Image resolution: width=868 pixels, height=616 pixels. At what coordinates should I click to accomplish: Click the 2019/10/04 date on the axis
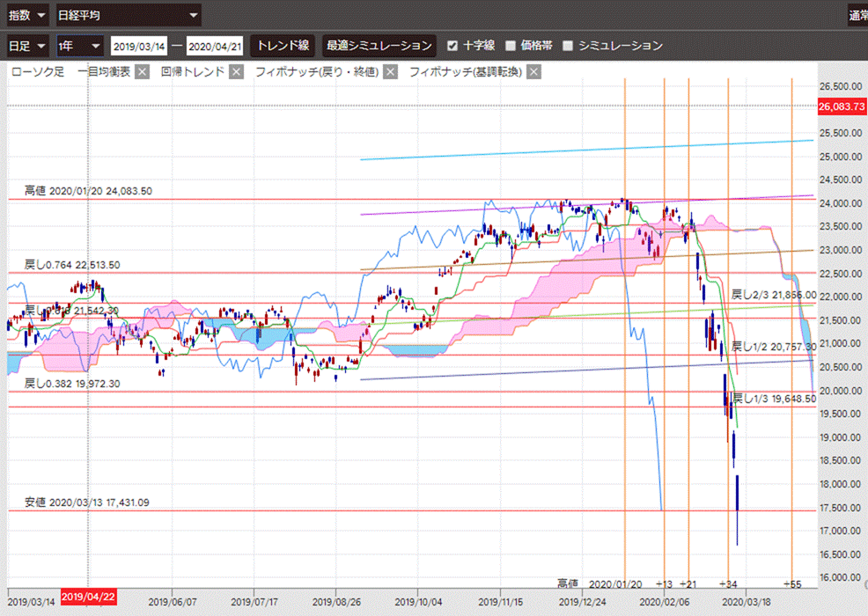tap(418, 602)
